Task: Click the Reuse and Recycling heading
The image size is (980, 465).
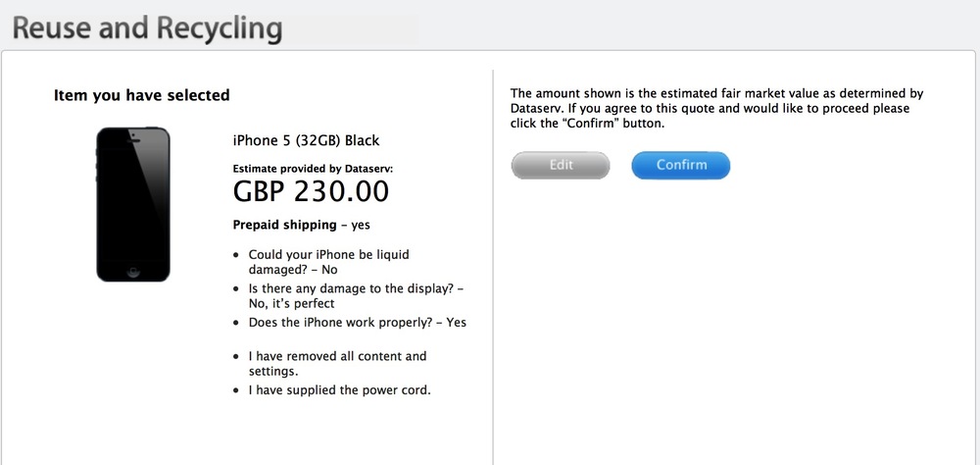Action: tap(148, 28)
